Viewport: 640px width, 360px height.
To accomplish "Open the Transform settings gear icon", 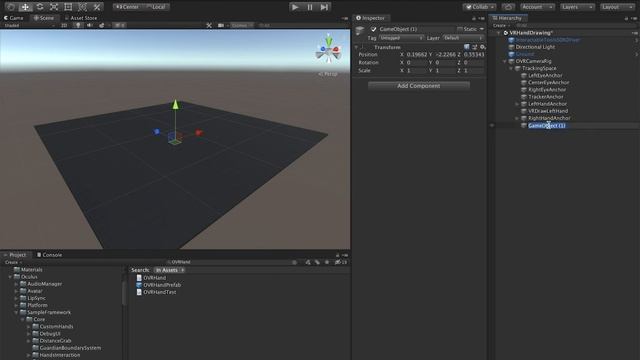I will (x=482, y=47).
